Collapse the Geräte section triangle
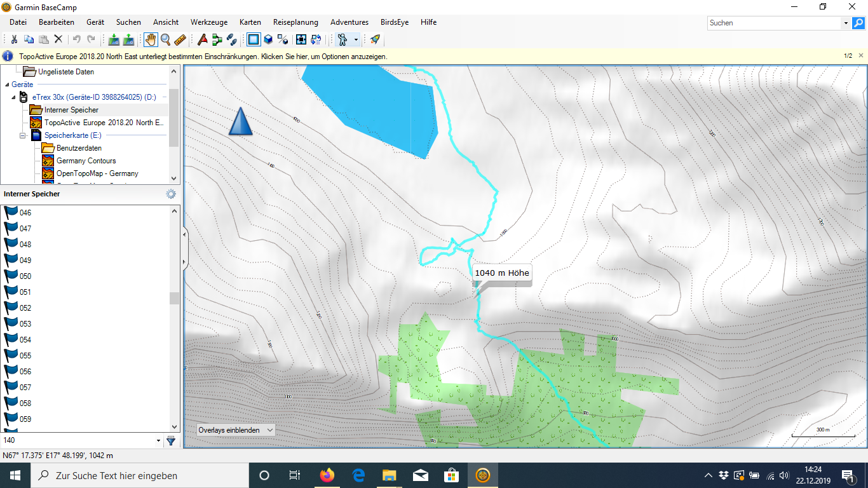The image size is (868, 488). tap(7, 85)
